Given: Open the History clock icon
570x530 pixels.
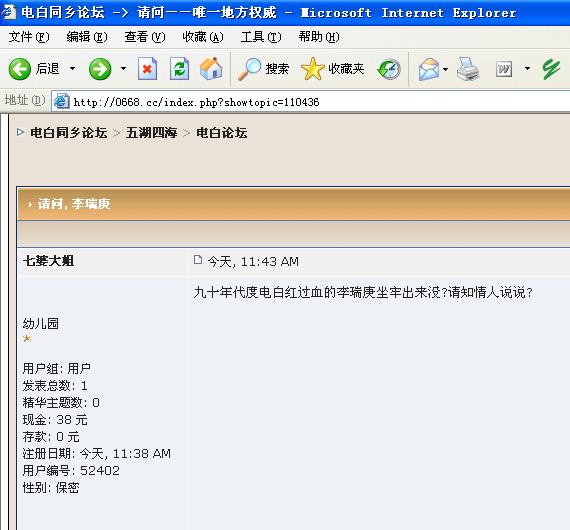Looking at the screenshot, I should (x=389, y=69).
